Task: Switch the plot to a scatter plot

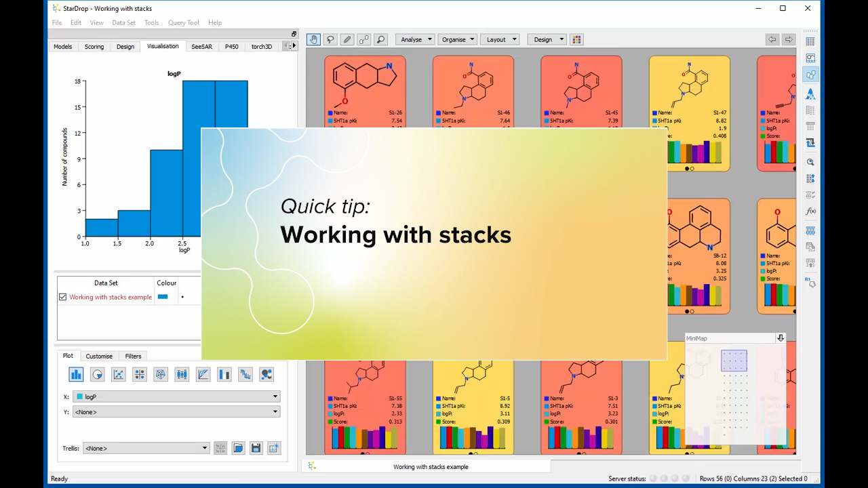Action: click(x=118, y=374)
